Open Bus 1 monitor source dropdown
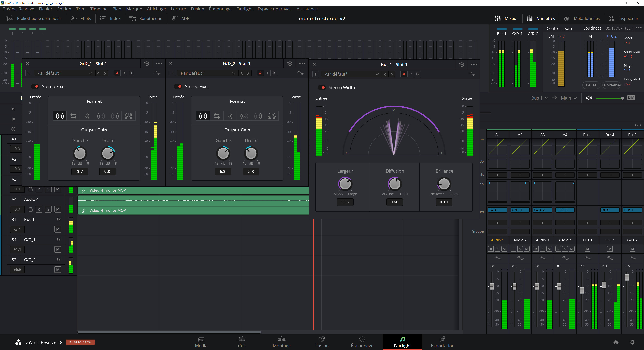Image resolution: width=644 pixels, height=350 pixels. coord(540,98)
